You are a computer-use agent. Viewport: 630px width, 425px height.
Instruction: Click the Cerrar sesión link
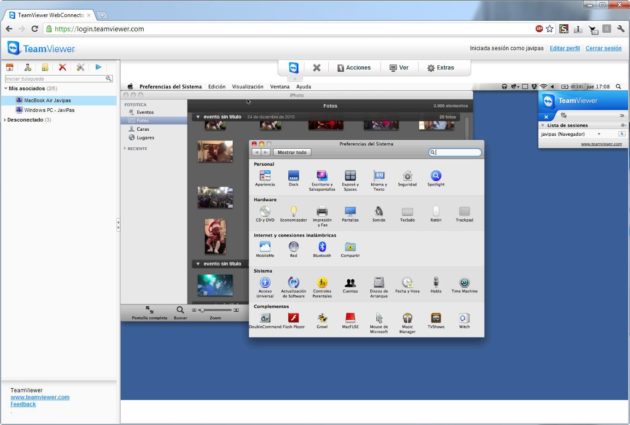(x=605, y=48)
